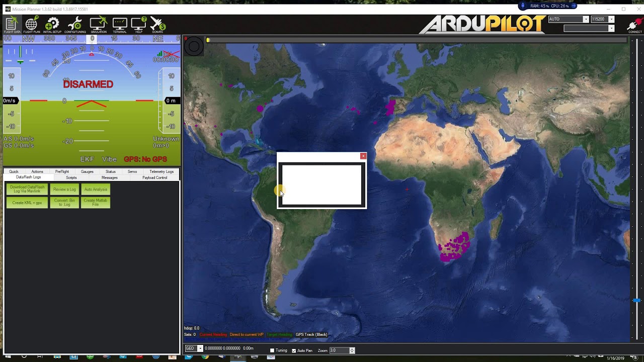Click the purple marker cluster over South Africa
644x362 pixels.
pos(454,246)
